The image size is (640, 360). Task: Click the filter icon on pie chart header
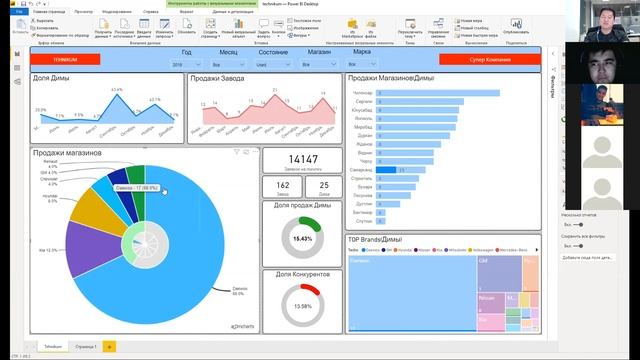pyautogui.click(x=236, y=152)
